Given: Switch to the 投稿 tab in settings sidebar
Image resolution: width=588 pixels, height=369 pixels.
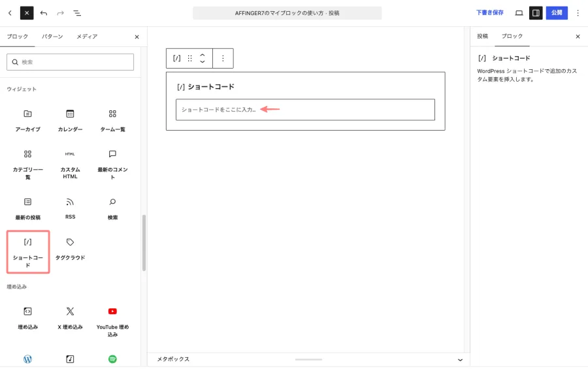Looking at the screenshot, I should pos(483,37).
